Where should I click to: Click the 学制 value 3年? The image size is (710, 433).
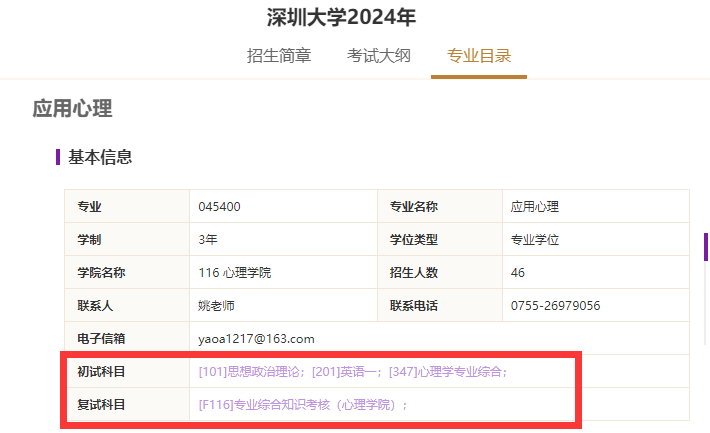208,240
